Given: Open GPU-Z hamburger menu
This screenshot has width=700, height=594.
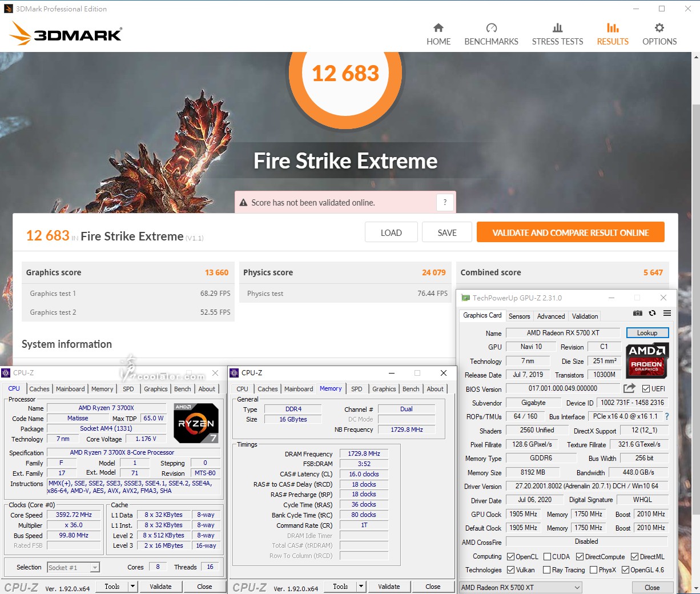Looking at the screenshot, I should [667, 313].
